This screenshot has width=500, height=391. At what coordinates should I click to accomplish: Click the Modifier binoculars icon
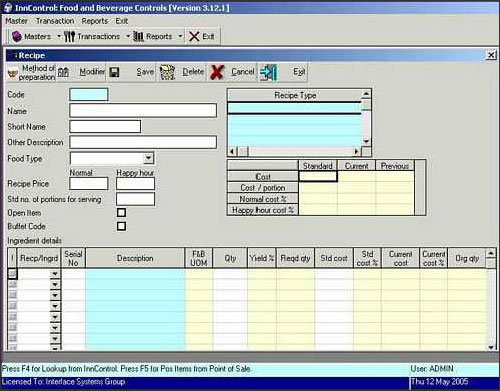[63, 72]
